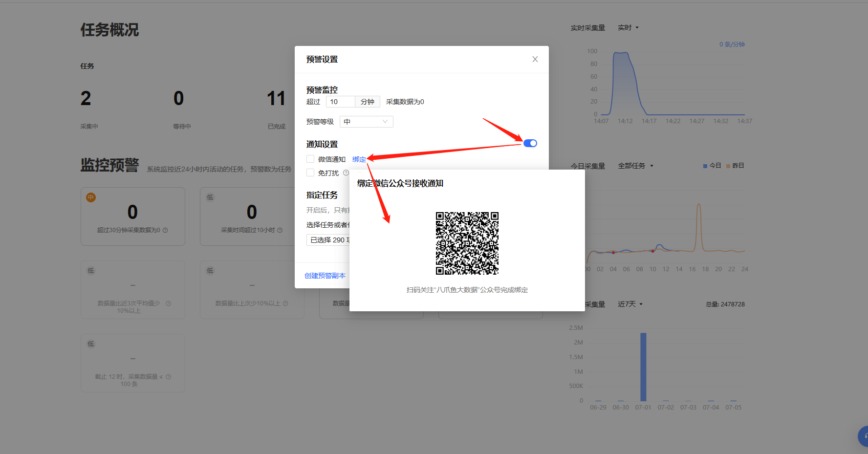The width and height of the screenshot is (868, 454).
Task: Click the blue floating support icon
Action: pyautogui.click(x=863, y=436)
